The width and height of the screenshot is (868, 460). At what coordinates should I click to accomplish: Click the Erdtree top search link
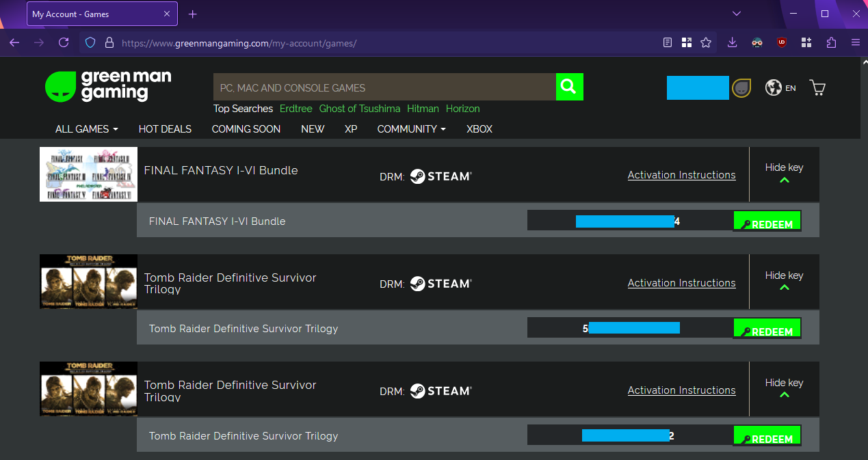tap(295, 109)
